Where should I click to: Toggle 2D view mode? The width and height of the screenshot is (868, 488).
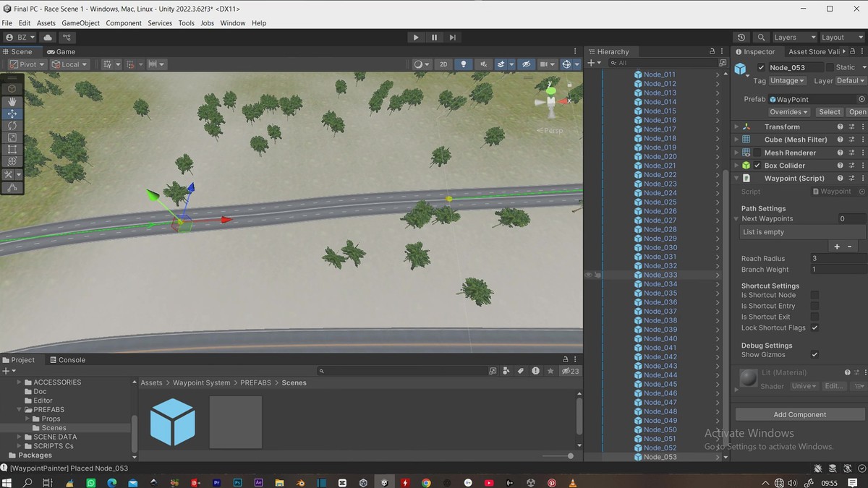(x=443, y=64)
